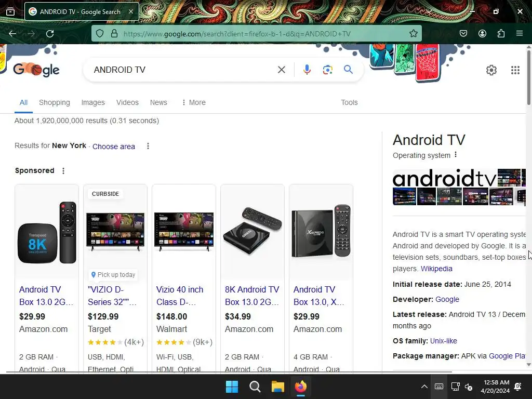
Task: Click the Pick up today label
Action: click(113, 275)
